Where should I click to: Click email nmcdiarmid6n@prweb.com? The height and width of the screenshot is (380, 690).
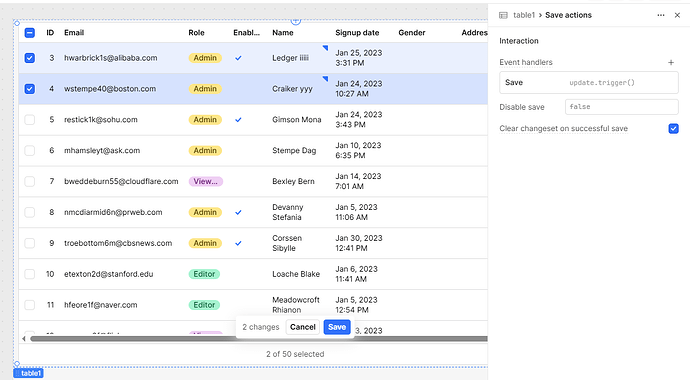pos(113,212)
